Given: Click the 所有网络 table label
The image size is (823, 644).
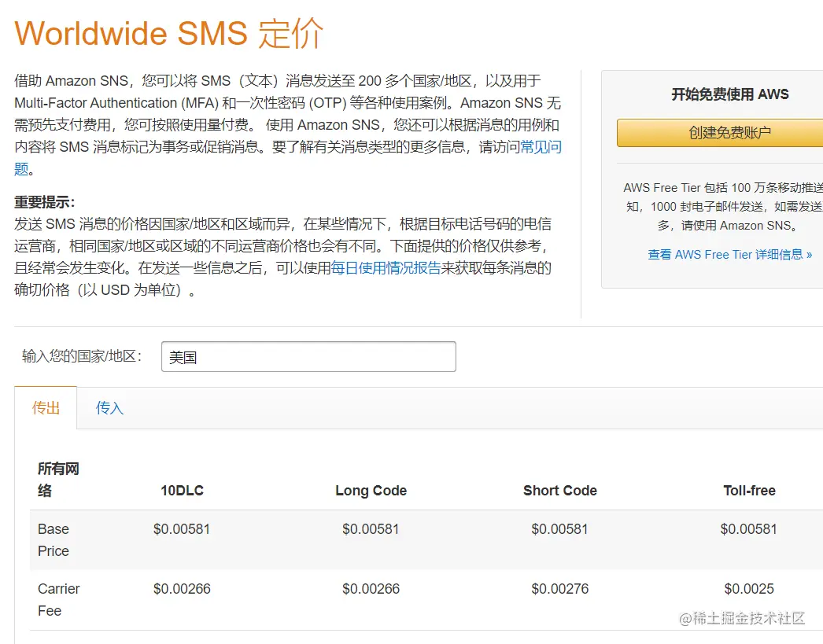Looking at the screenshot, I should pos(57,479).
